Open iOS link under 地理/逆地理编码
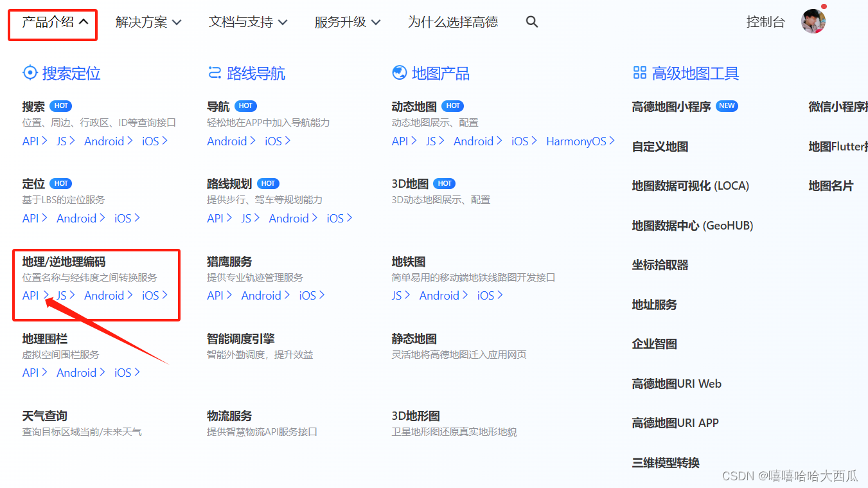868x488 pixels. [x=155, y=295]
